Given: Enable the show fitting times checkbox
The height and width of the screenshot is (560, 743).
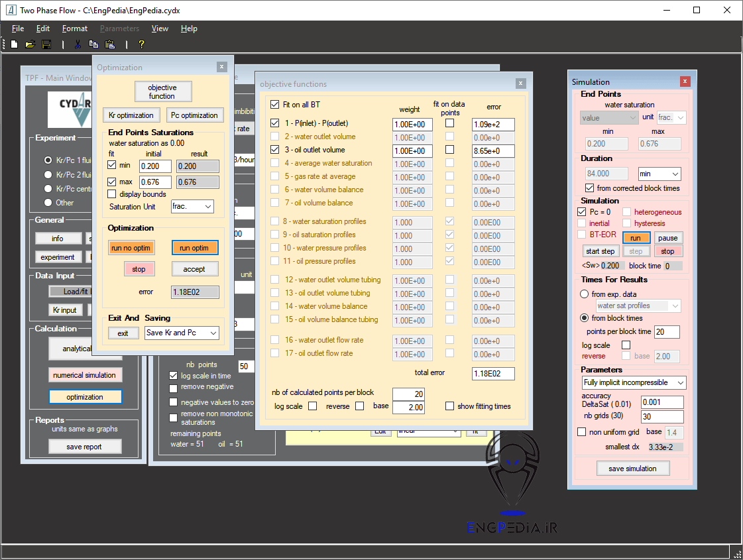Looking at the screenshot, I should [450, 406].
